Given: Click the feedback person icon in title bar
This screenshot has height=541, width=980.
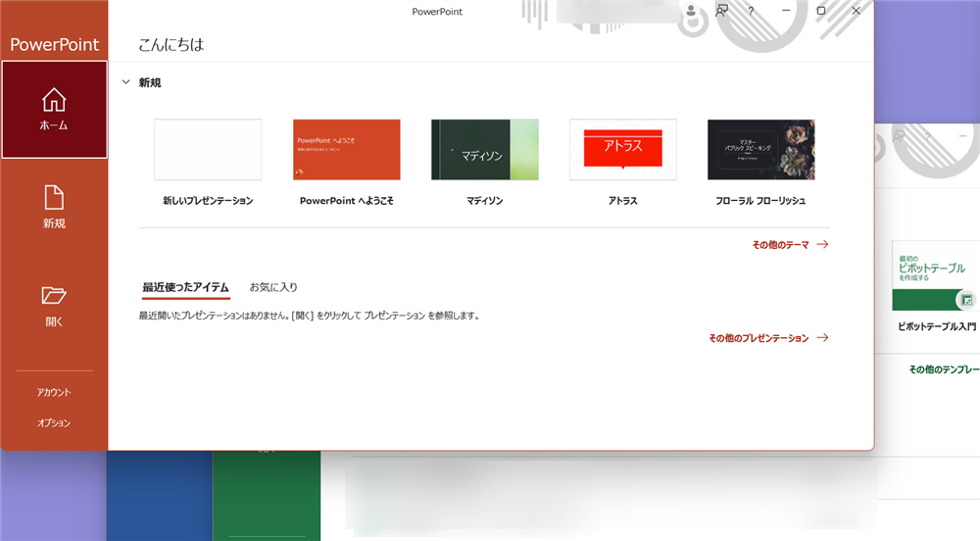Looking at the screenshot, I should tap(722, 11).
